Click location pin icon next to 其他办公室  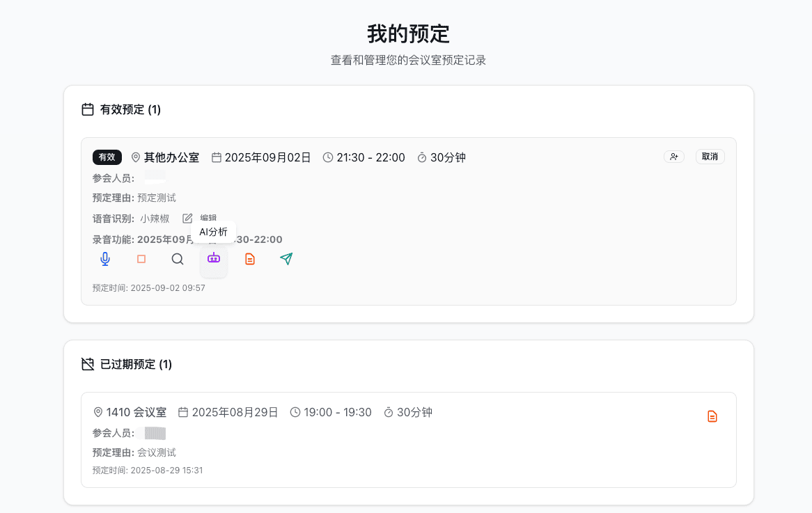[x=136, y=157]
